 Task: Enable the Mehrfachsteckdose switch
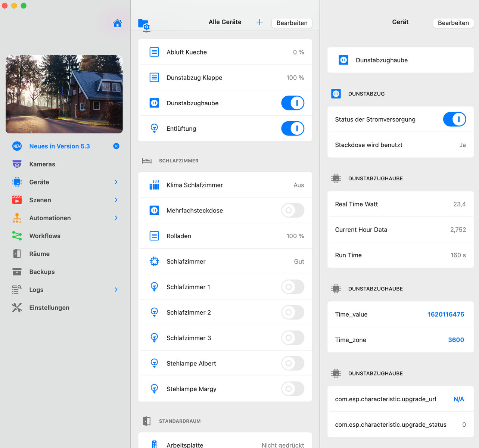point(292,211)
